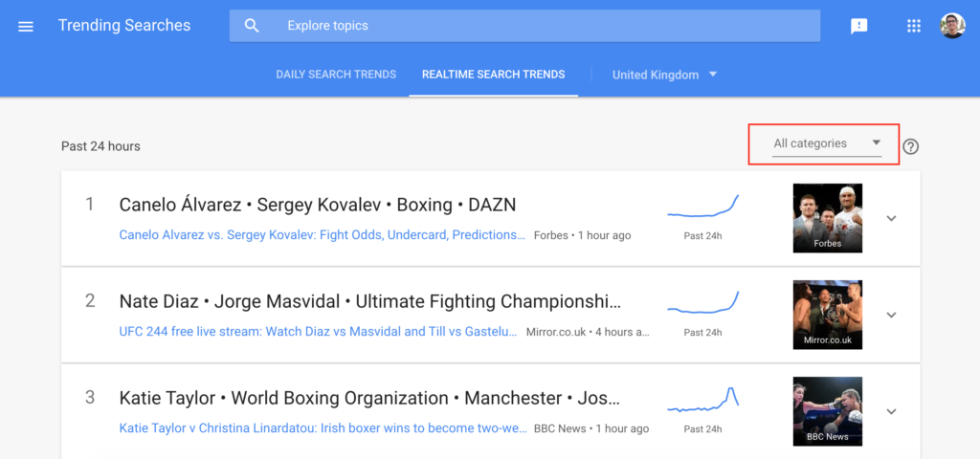Click the Katie Taylor trend title

click(x=370, y=399)
